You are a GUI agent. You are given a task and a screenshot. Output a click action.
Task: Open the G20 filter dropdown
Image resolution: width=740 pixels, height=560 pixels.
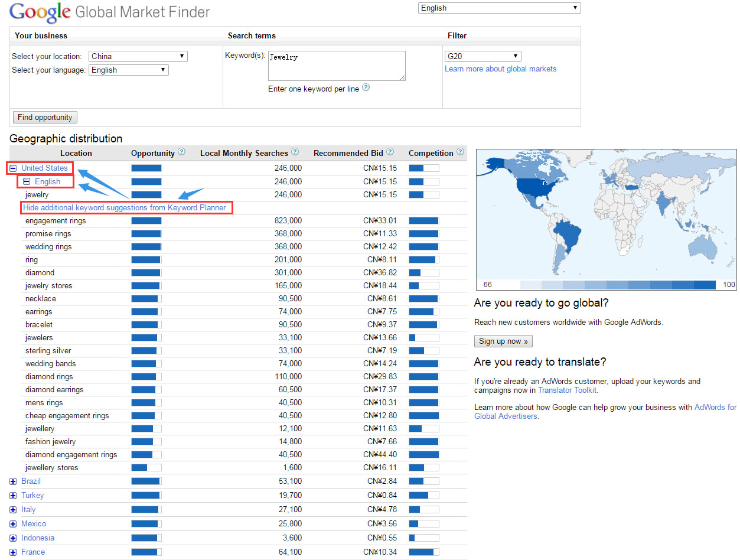483,56
